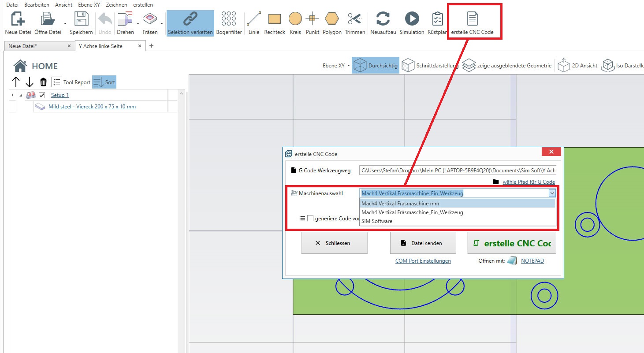Click the Neuaufbau refresh icon

point(383,19)
